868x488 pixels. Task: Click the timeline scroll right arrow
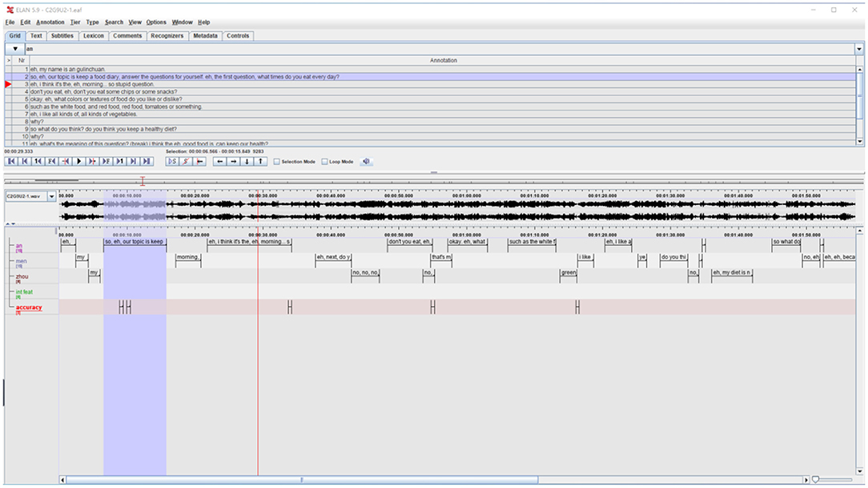(806, 480)
